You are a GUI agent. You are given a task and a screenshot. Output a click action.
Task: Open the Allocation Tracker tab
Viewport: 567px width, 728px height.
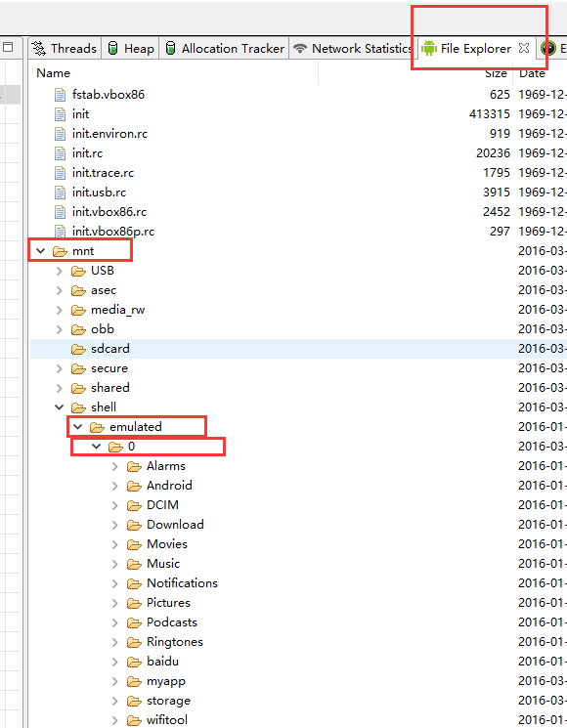point(225,48)
